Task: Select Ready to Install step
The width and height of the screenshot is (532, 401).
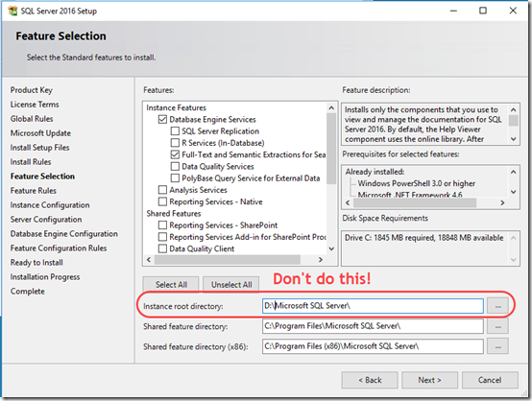Action: tap(36, 263)
